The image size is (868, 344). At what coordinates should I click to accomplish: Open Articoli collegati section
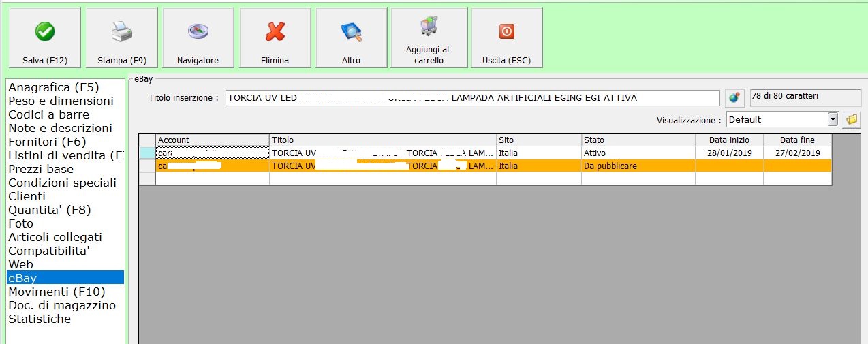click(55, 237)
